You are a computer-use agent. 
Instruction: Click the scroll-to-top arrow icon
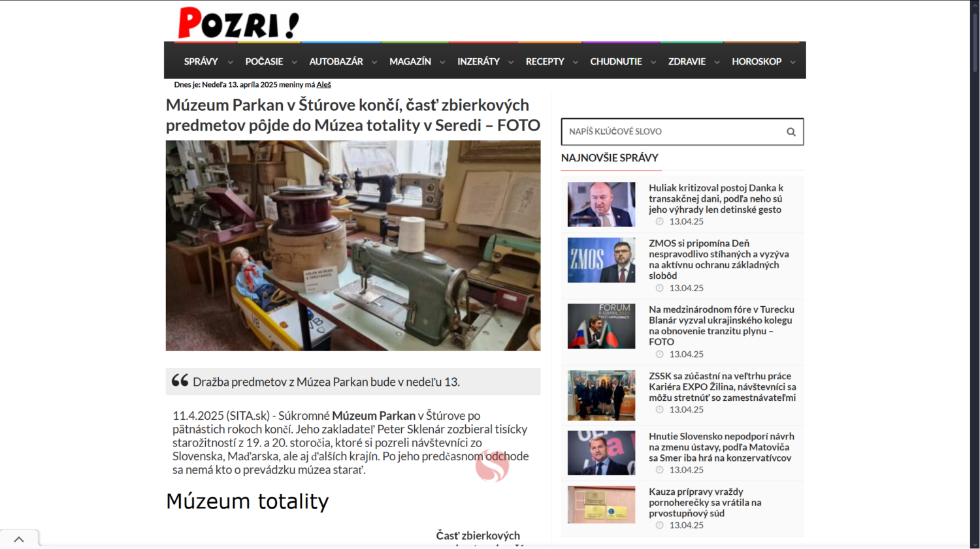[x=19, y=539]
